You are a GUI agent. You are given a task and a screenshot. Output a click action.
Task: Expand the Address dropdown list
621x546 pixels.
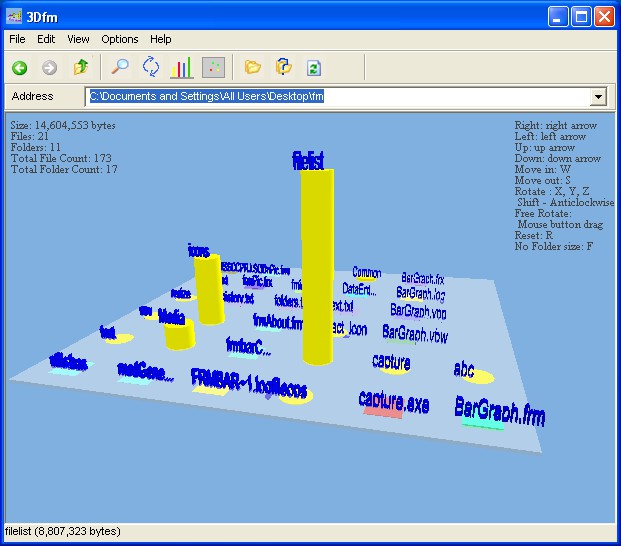pyautogui.click(x=598, y=97)
